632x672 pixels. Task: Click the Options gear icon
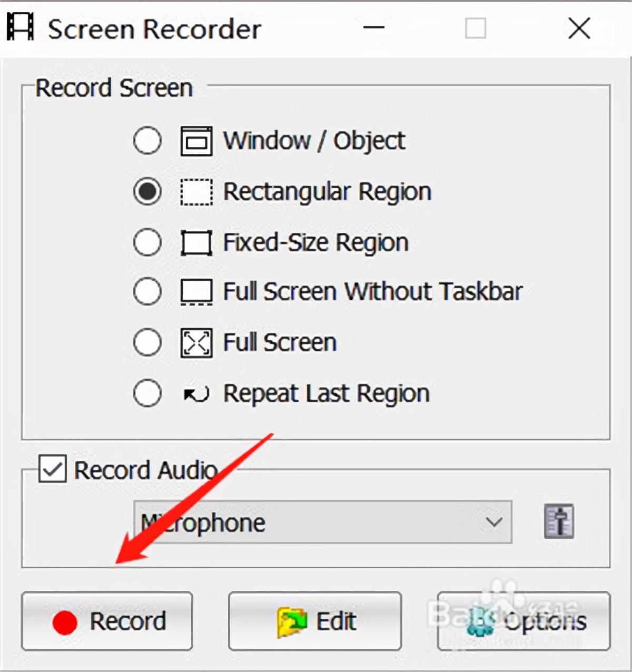coord(479,621)
